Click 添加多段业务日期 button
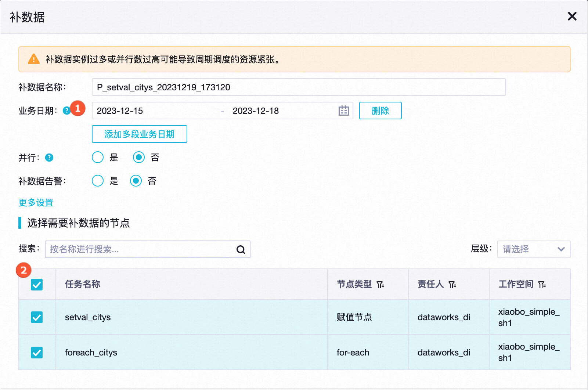 coord(140,134)
